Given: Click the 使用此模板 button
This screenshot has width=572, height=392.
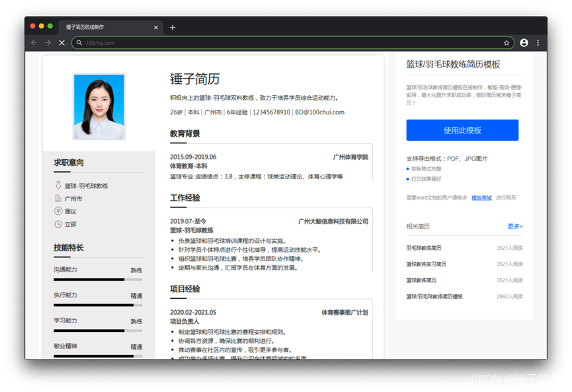Looking at the screenshot, I should pos(462,130).
